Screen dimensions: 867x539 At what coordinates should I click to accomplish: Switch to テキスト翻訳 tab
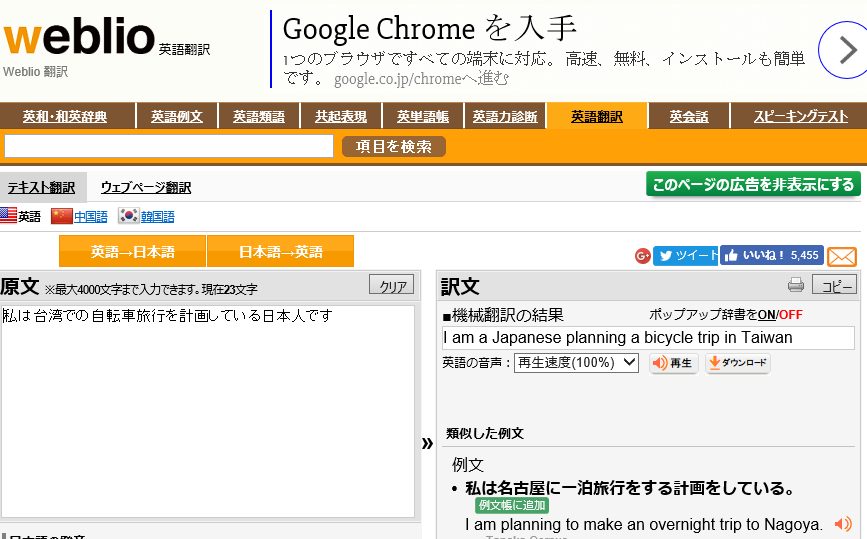click(41, 187)
